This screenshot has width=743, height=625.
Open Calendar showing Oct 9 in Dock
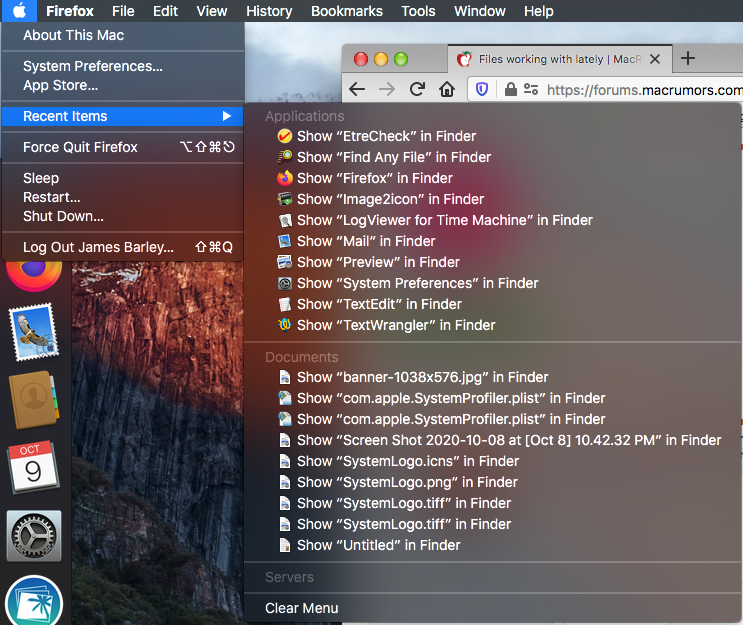(33, 468)
